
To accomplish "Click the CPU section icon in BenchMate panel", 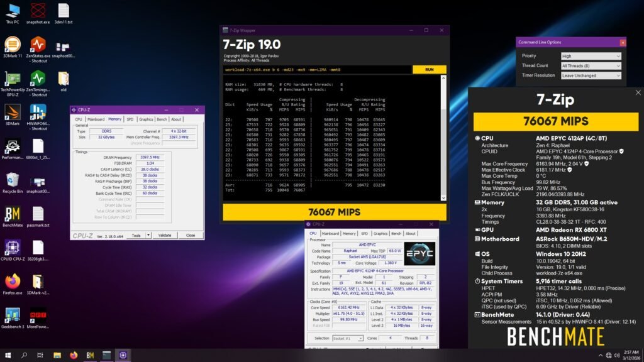I will 479,138.
